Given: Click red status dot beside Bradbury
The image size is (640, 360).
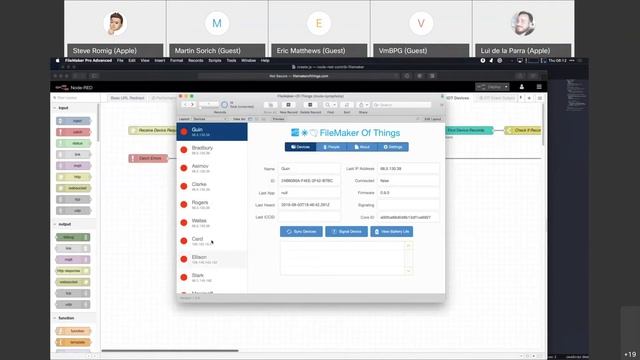Looking at the screenshot, I should (x=184, y=150).
